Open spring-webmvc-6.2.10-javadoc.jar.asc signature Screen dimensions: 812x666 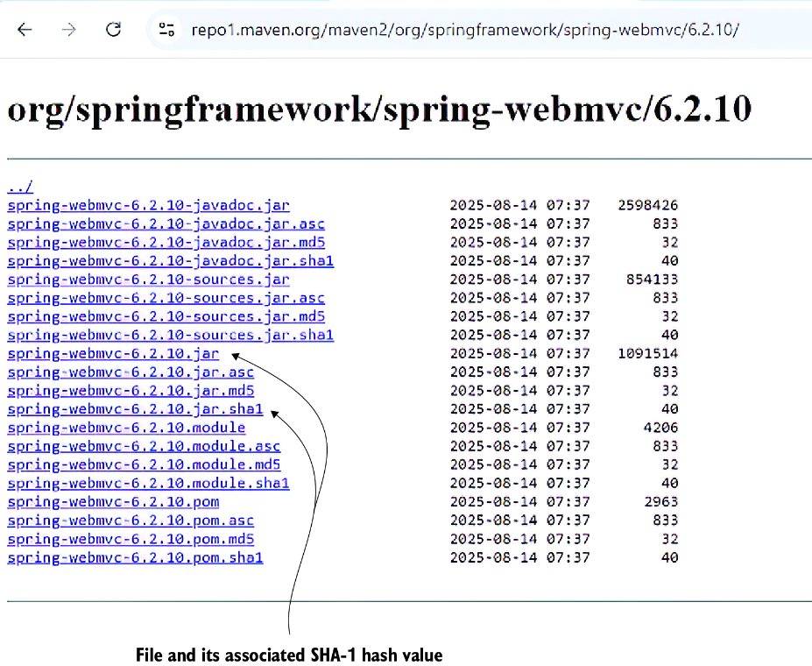pos(166,224)
